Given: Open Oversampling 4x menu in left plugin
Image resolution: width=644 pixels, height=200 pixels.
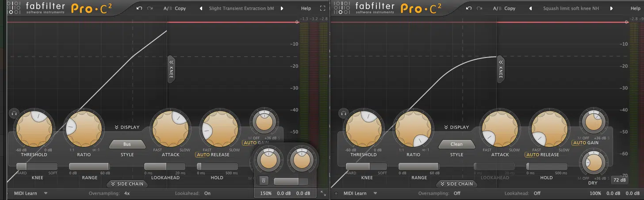Looking at the screenshot, I should click(x=127, y=193).
